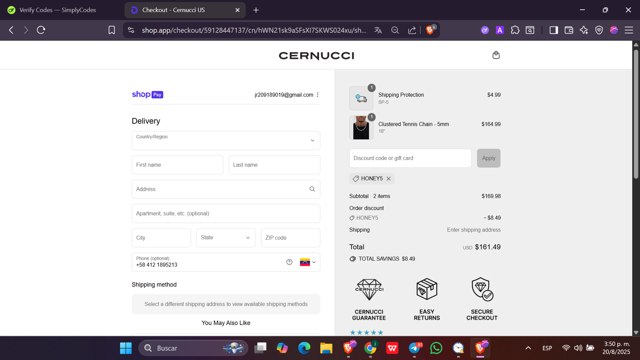Image resolution: width=640 pixels, height=360 pixels.
Task: Bookmark this page icon
Action: coord(111,30)
